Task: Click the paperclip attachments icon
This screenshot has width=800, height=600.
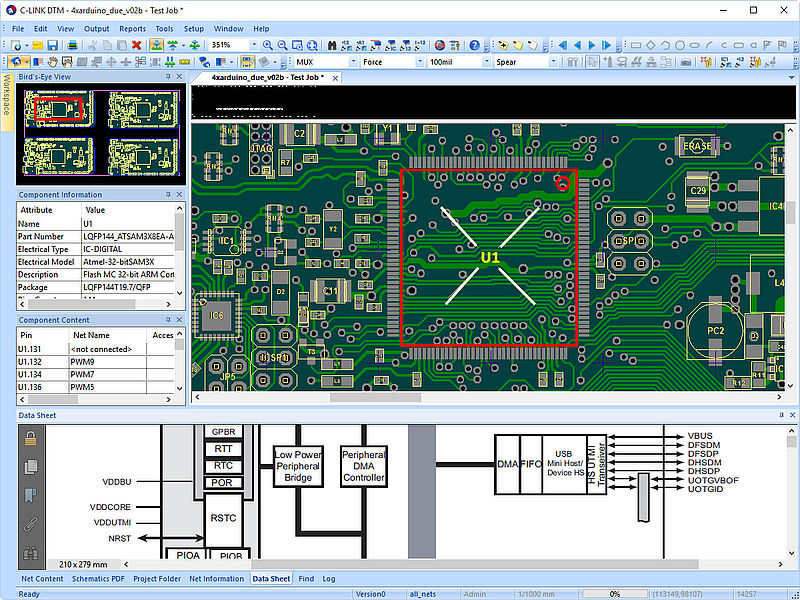Action: (31, 524)
